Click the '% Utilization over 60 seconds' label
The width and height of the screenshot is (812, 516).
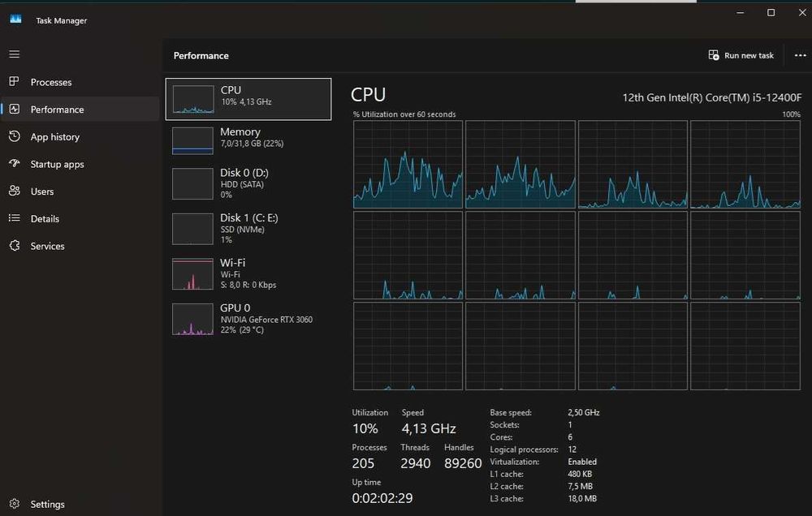click(x=404, y=114)
